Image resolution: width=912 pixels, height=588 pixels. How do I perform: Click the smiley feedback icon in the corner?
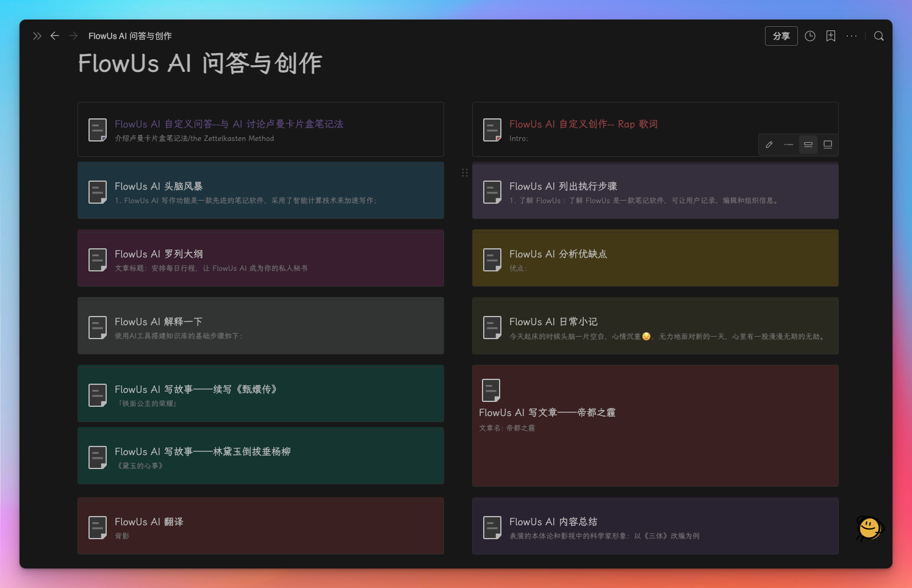pyautogui.click(x=869, y=529)
